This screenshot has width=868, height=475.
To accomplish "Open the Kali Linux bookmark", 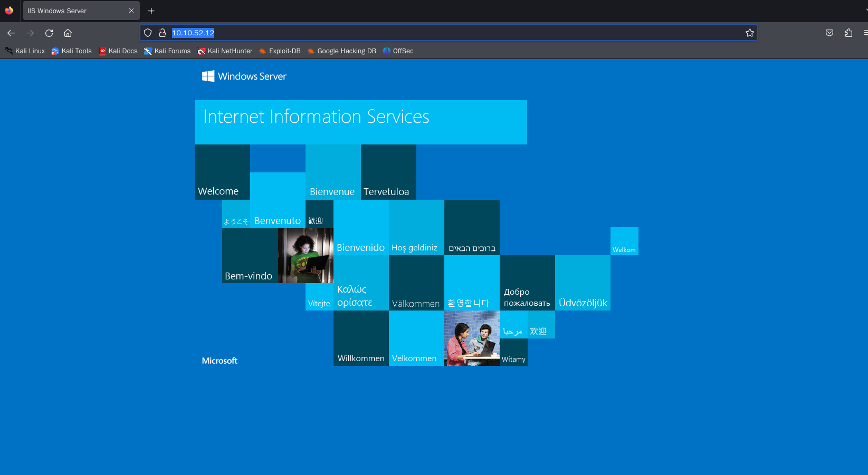I will (x=25, y=51).
